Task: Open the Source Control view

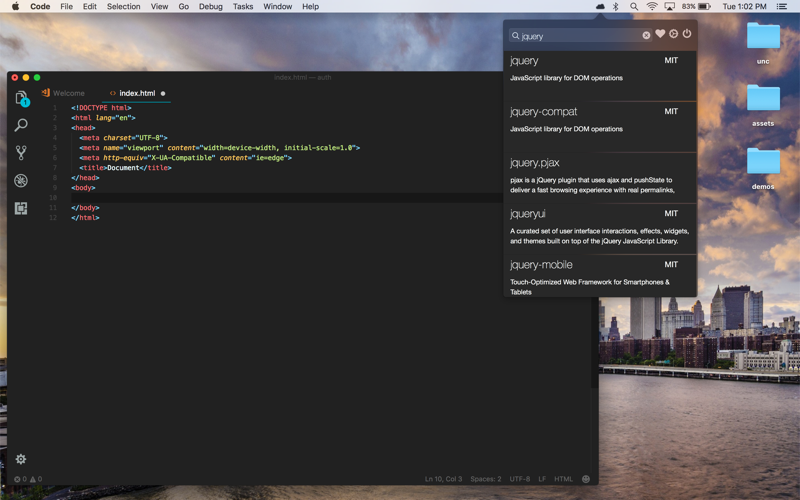Action: coord(21,153)
